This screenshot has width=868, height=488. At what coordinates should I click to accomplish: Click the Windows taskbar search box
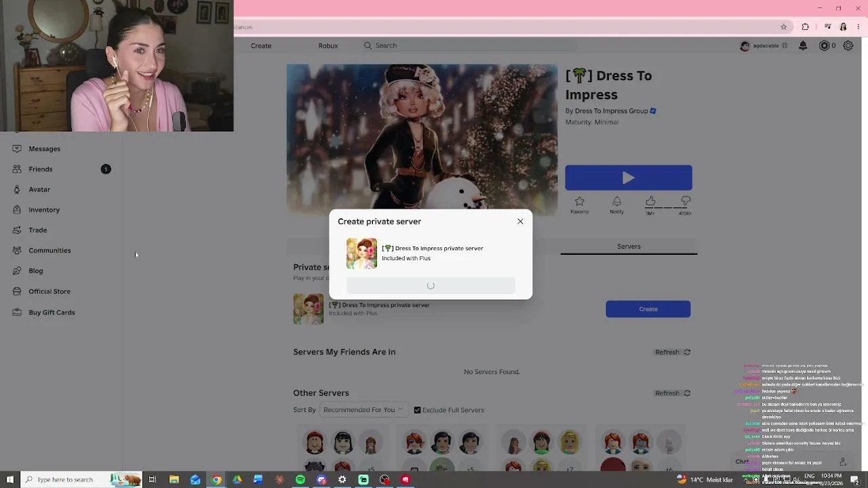pos(81,480)
